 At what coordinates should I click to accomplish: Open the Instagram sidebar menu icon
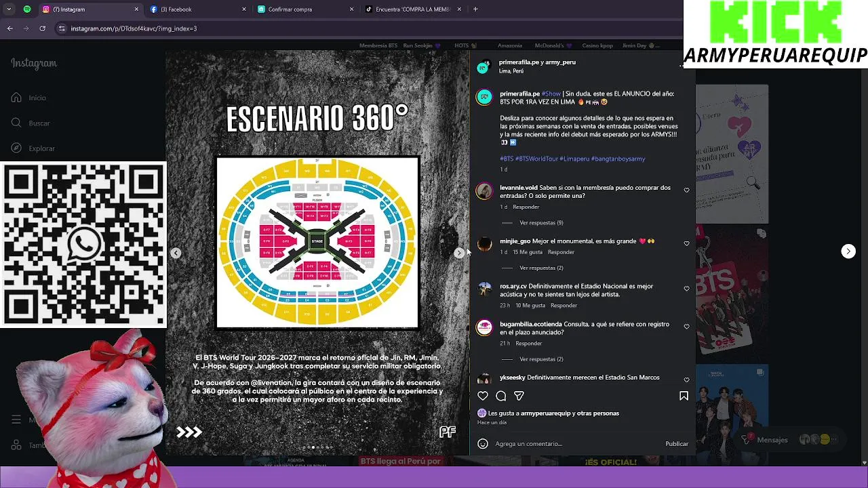[x=16, y=420]
